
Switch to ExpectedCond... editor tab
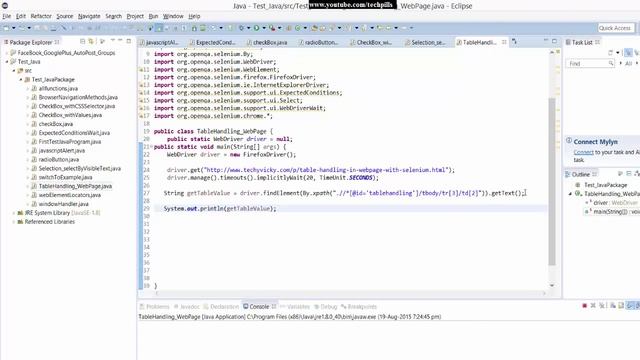[x=212, y=42]
